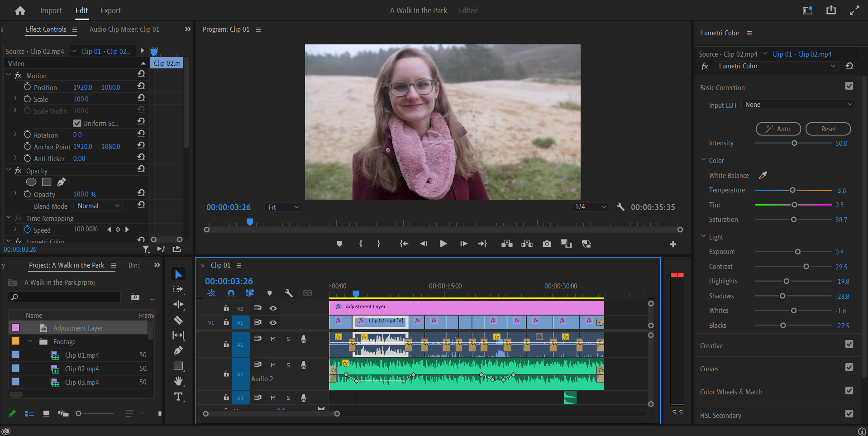868x436 pixels.
Task: Collapse the Motion effect section
Action: (9, 75)
